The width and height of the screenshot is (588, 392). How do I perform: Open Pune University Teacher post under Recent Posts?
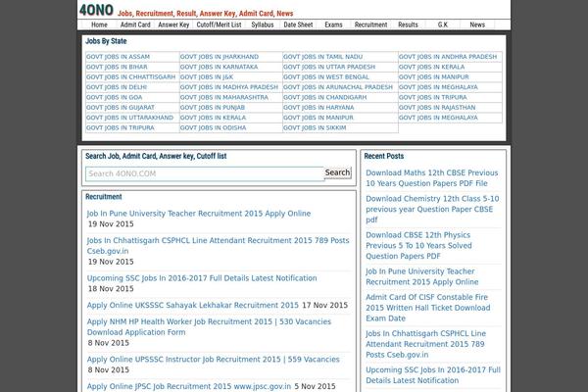click(422, 276)
